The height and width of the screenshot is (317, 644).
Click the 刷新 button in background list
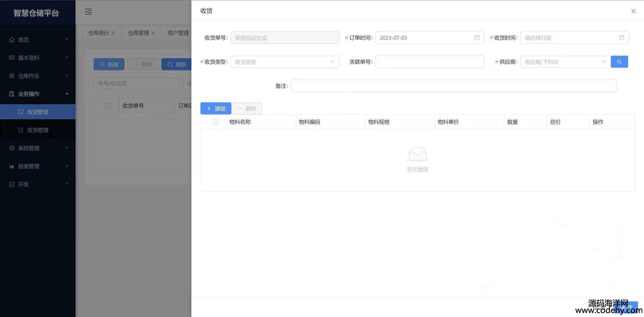pos(176,64)
